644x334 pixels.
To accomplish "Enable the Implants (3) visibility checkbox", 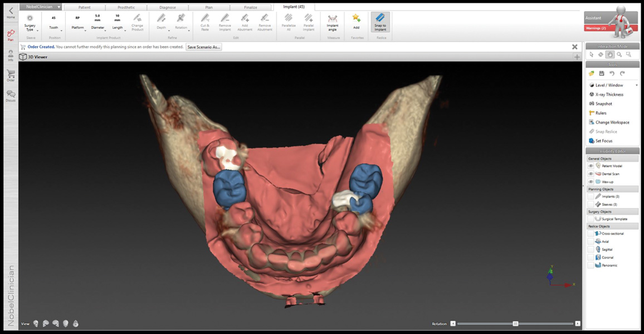I will coord(591,197).
